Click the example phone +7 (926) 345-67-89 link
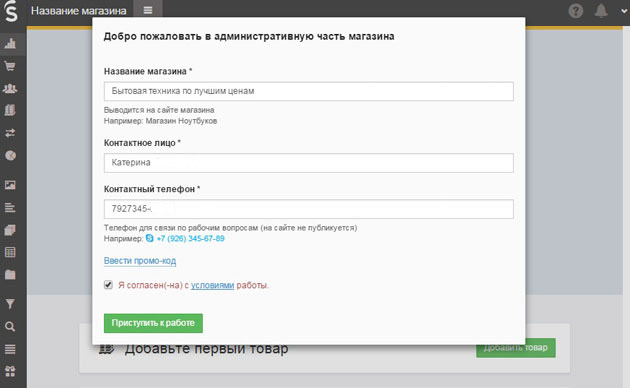 [x=190, y=239]
